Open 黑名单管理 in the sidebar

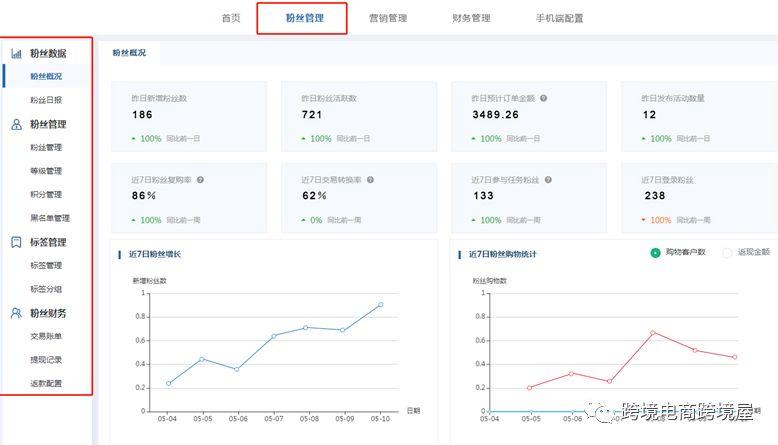[x=50, y=218]
